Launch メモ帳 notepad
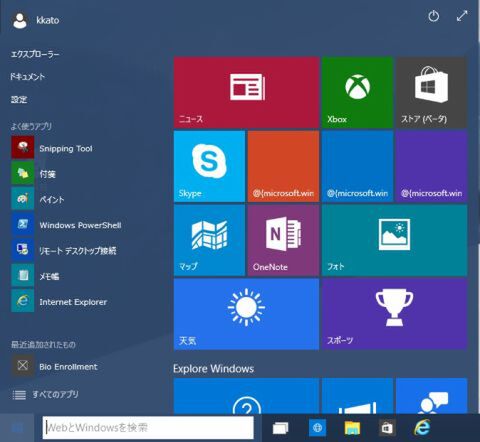The width and height of the screenshot is (480, 442). [35, 276]
